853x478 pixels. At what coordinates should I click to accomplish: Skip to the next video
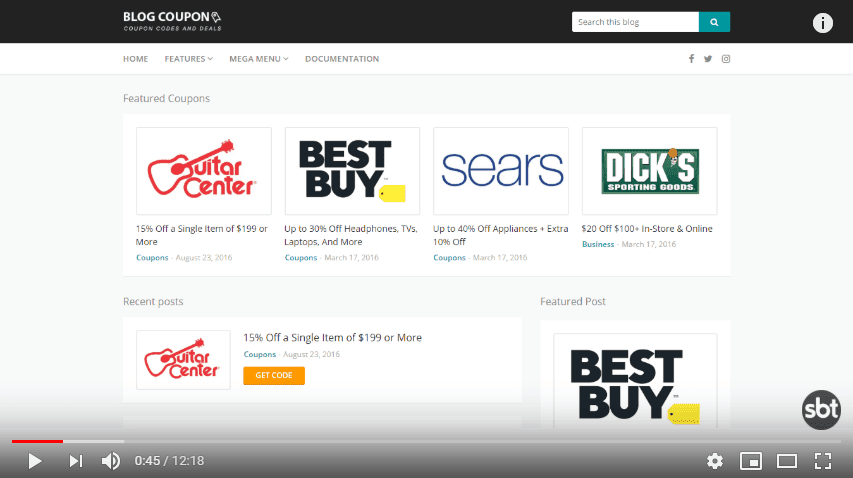[x=76, y=461]
